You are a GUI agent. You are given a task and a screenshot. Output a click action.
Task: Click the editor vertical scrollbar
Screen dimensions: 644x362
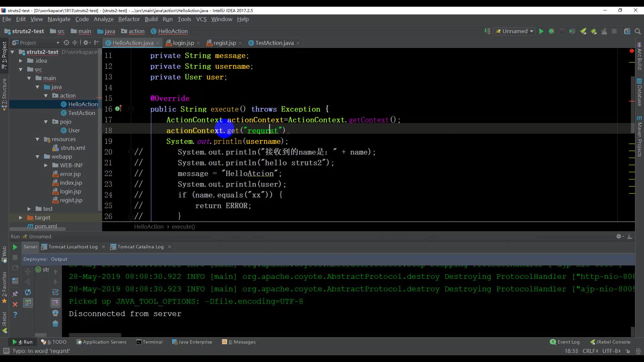pos(632,101)
